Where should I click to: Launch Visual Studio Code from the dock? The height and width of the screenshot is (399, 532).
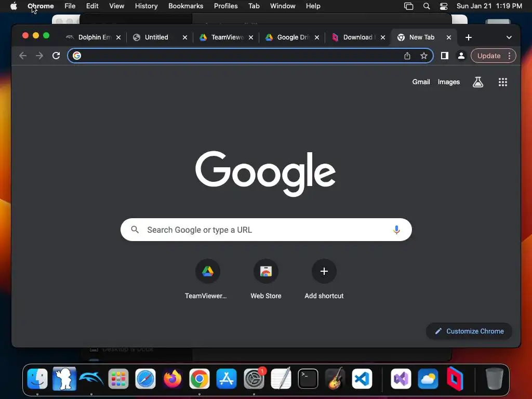(x=362, y=379)
